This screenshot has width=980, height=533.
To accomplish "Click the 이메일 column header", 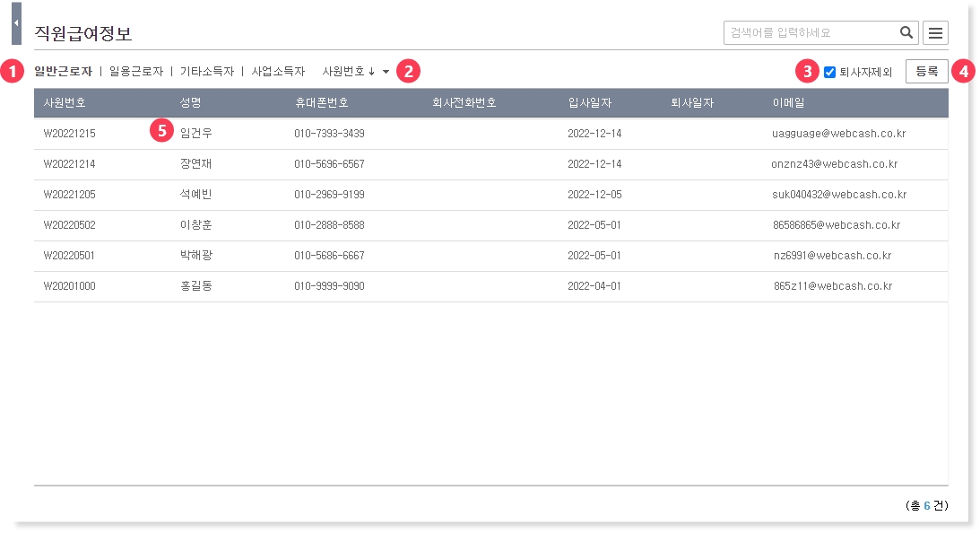I will (x=788, y=103).
